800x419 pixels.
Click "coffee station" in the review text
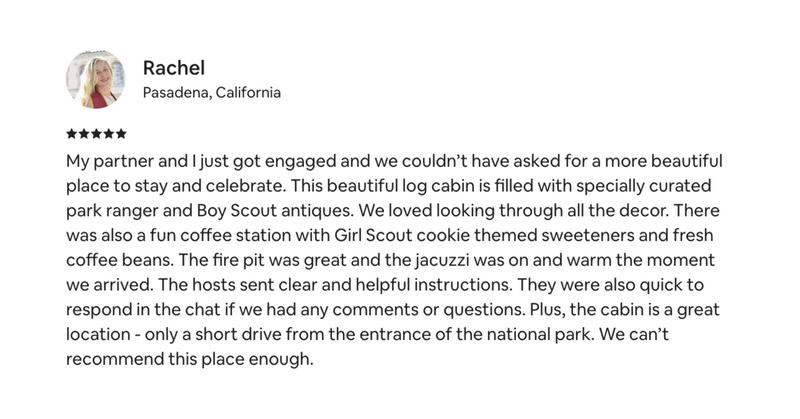coord(236,235)
